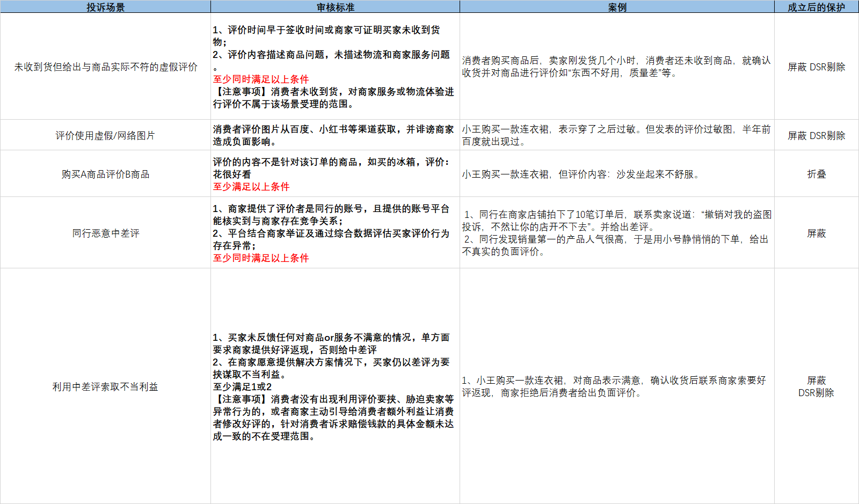Screen dimensions: 859x504
Task: Click the 购买A商品评价B商品 cell
Action: click(105, 174)
